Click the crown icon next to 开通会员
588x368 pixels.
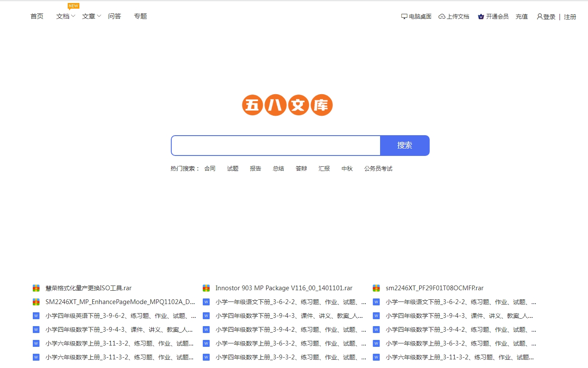pos(480,16)
